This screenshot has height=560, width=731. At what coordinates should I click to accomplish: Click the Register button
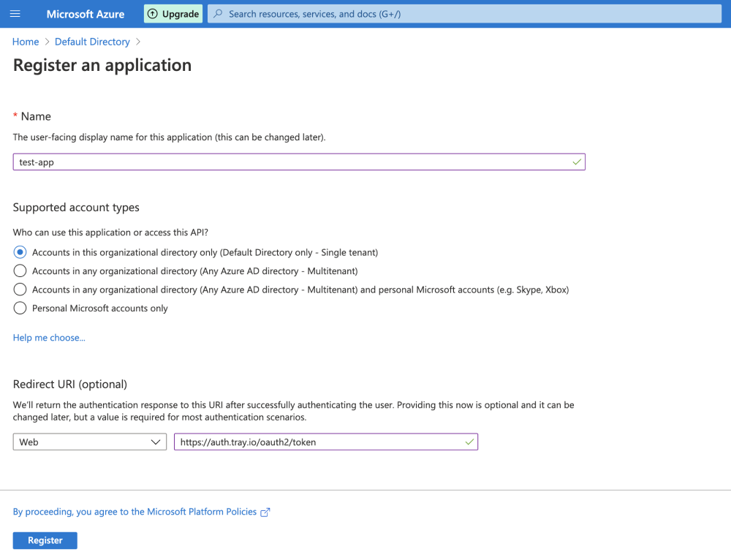[45, 540]
